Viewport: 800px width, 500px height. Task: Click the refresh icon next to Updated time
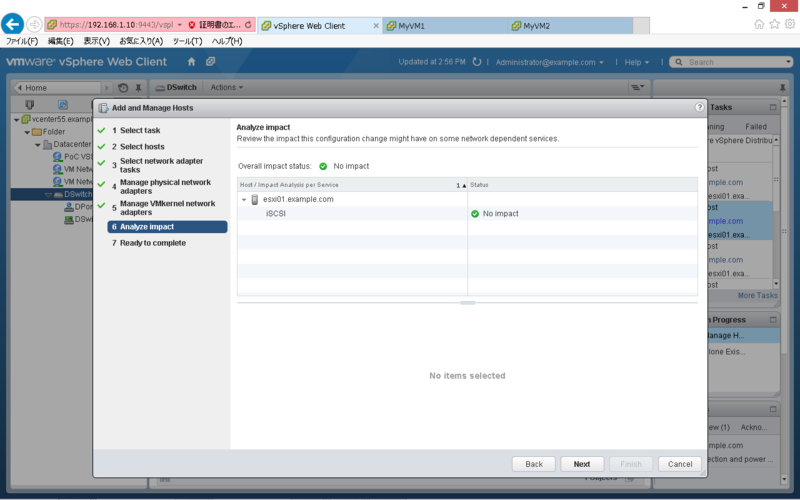coord(477,62)
